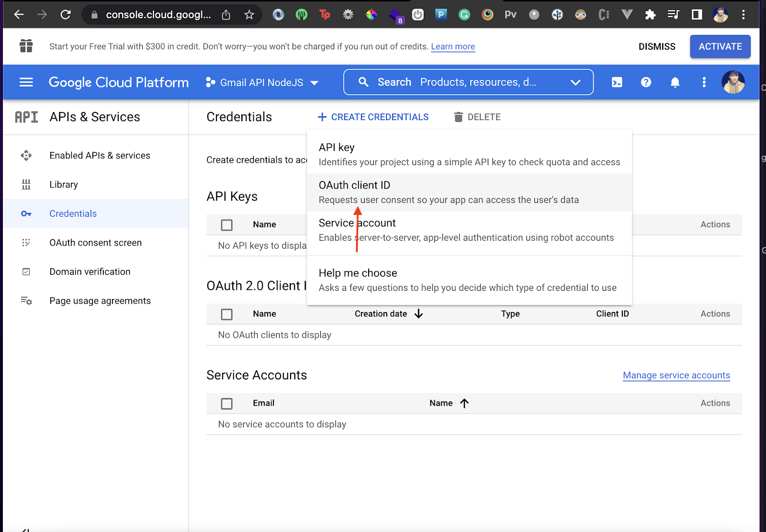This screenshot has height=532, width=766.
Task: Tick the OAuth 2.0 Client IDs select-all checkbox
Action: [x=227, y=314]
